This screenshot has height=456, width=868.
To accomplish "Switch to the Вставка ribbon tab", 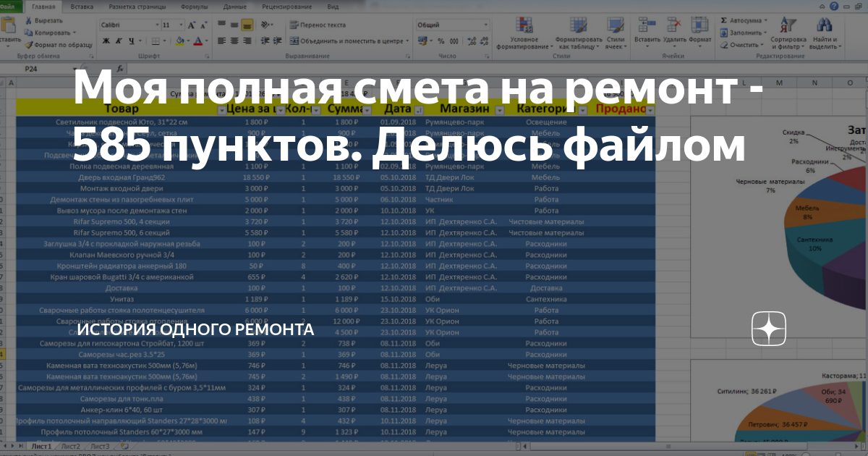I will (82, 7).
